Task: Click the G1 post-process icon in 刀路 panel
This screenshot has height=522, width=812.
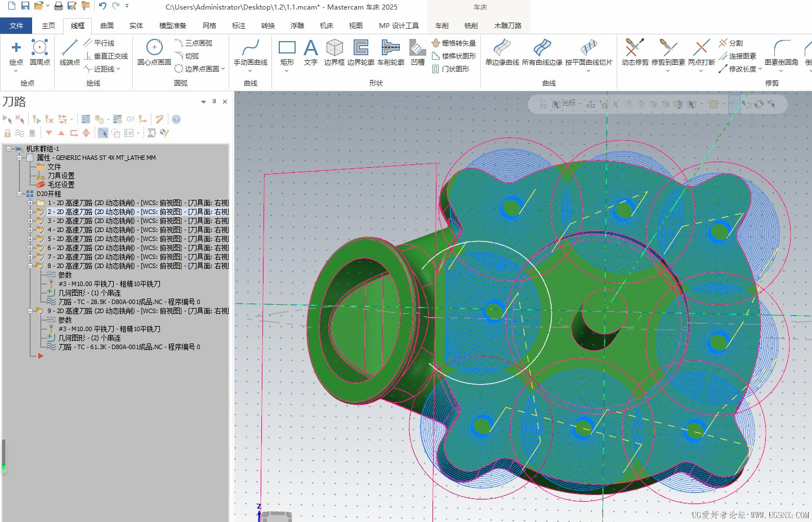Action: (x=130, y=119)
